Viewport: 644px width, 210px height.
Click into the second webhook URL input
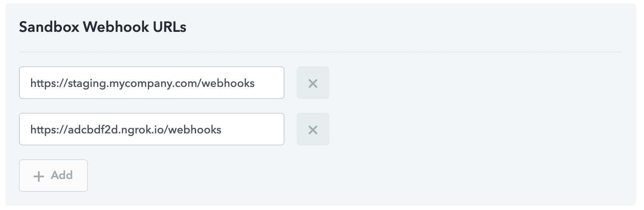pyautogui.click(x=151, y=129)
